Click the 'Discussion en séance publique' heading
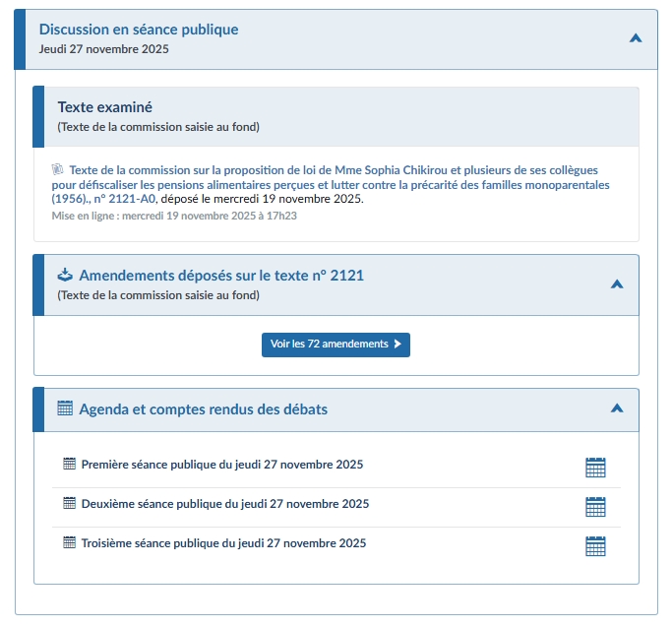Image resolution: width=672 pixels, height=627 pixels. pyautogui.click(x=139, y=30)
